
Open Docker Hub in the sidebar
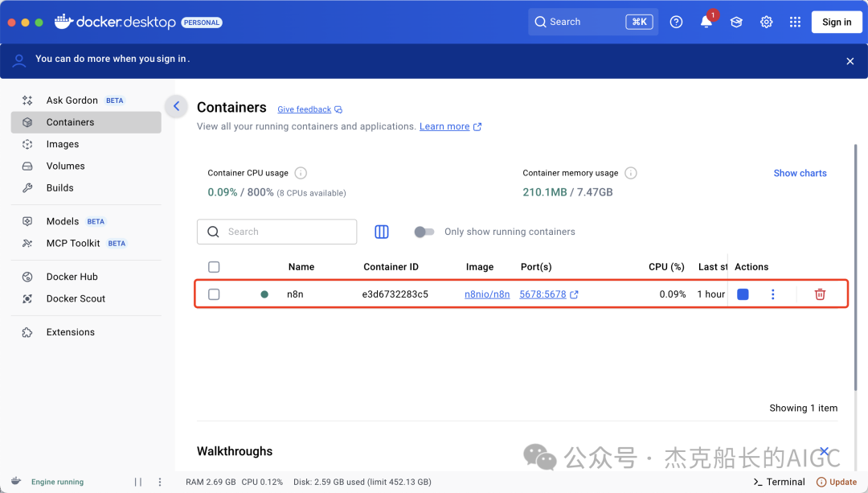coord(86,277)
